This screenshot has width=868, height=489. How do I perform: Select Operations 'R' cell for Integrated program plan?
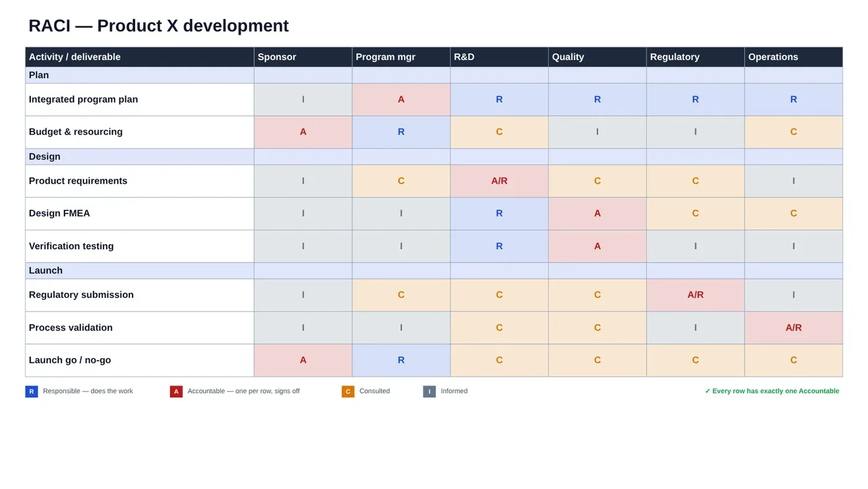pos(794,100)
